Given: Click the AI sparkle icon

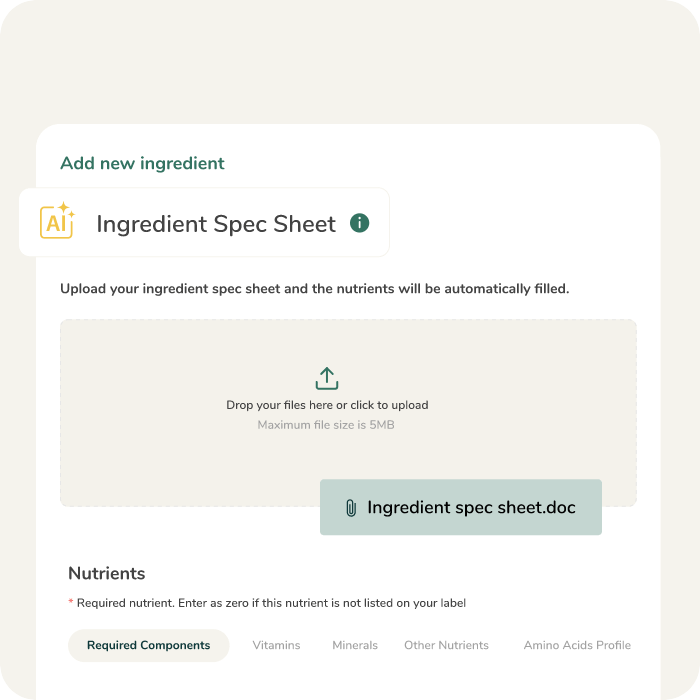Looking at the screenshot, I should 57,221.
